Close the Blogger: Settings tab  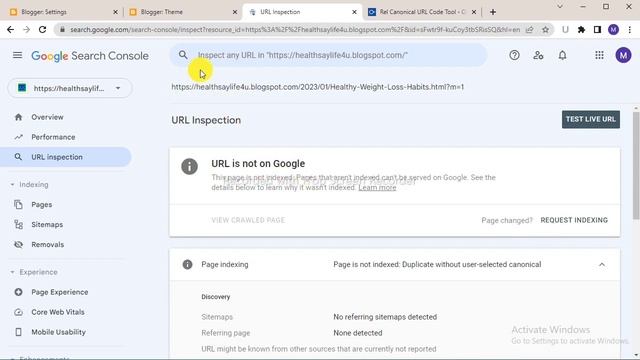coord(115,12)
